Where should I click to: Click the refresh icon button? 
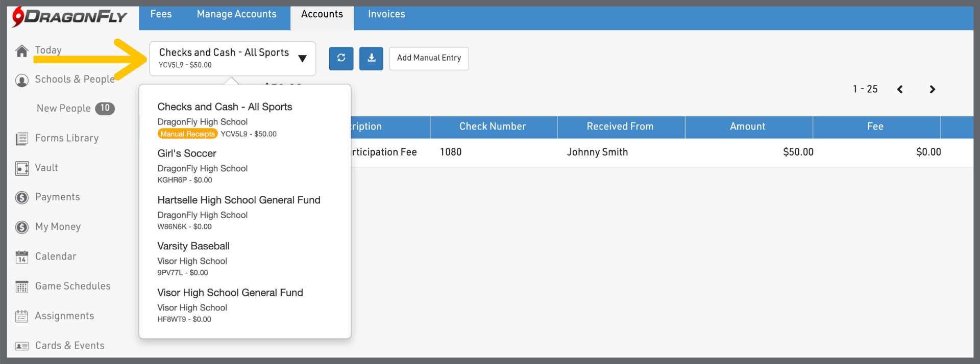point(341,58)
